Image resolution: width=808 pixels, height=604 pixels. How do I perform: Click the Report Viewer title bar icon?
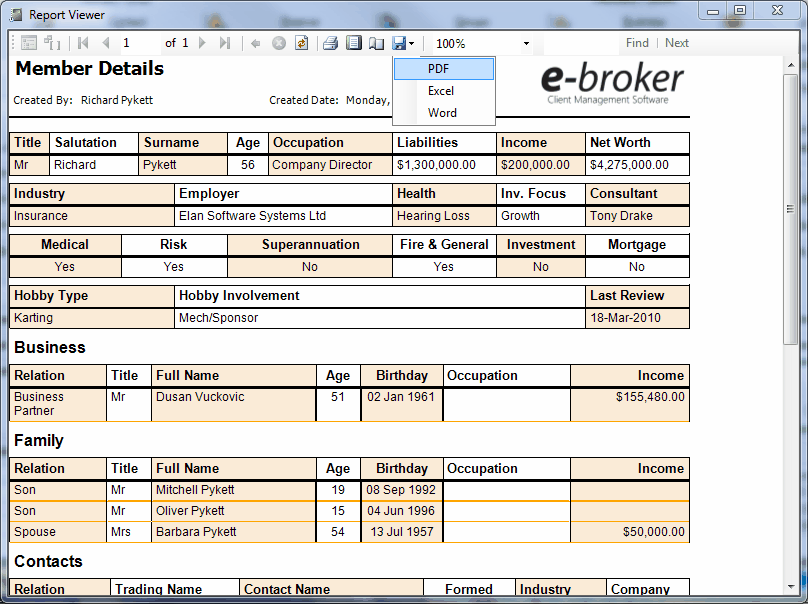point(16,15)
